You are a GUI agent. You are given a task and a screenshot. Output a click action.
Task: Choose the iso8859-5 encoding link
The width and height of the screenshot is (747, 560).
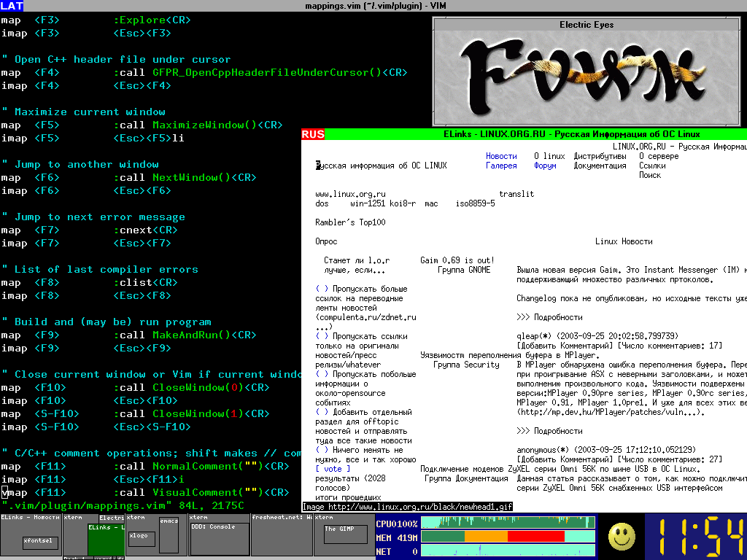click(x=475, y=204)
